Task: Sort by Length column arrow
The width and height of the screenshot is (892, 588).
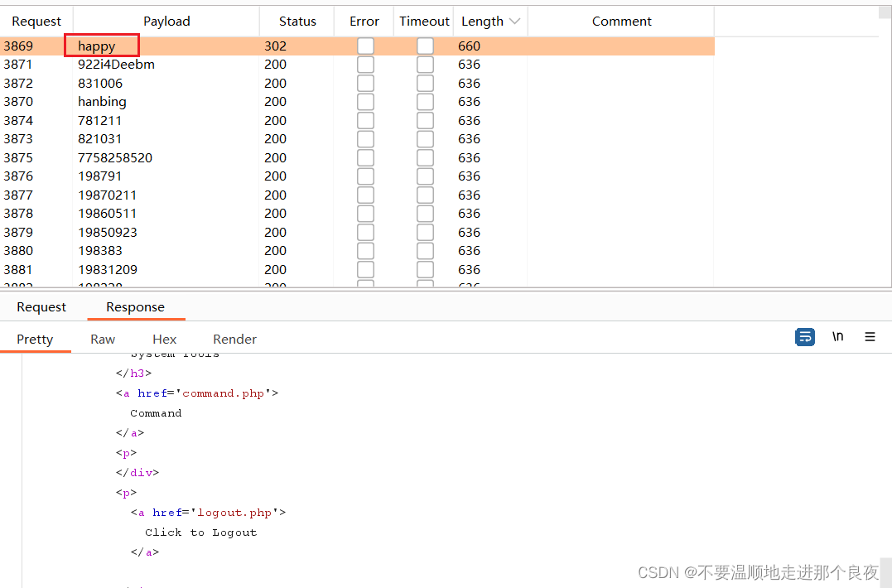Action: click(x=515, y=22)
